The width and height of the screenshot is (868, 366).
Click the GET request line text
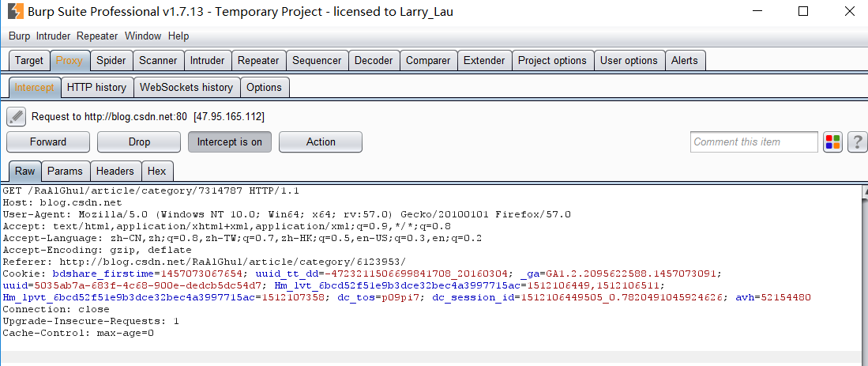click(151, 191)
